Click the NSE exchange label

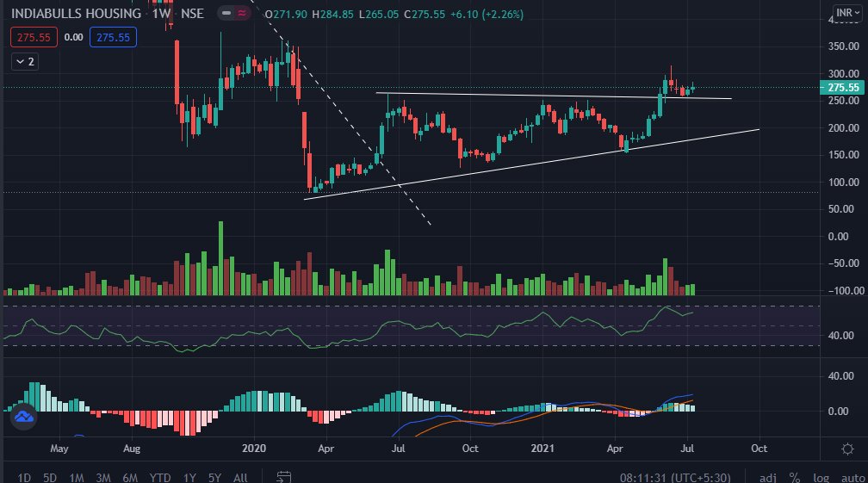pos(192,13)
